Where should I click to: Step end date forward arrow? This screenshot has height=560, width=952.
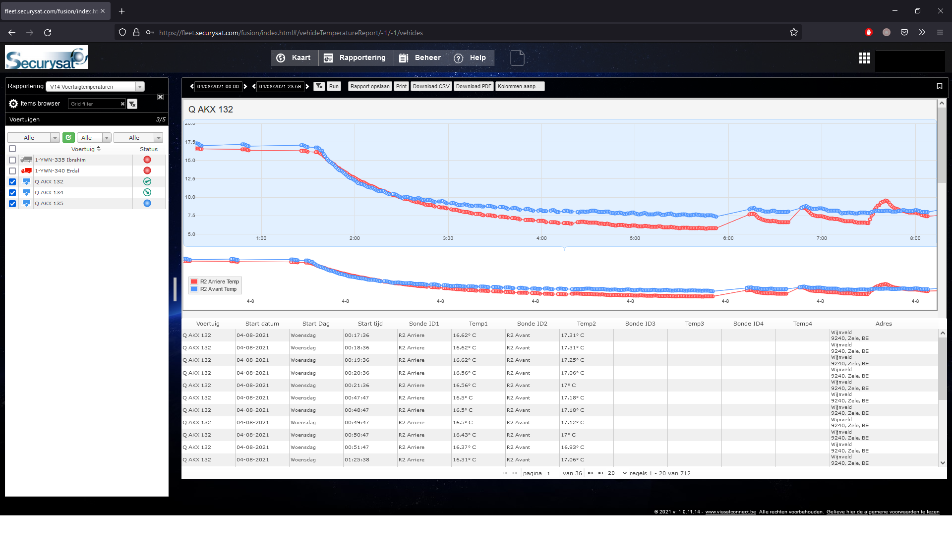[307, 86]
